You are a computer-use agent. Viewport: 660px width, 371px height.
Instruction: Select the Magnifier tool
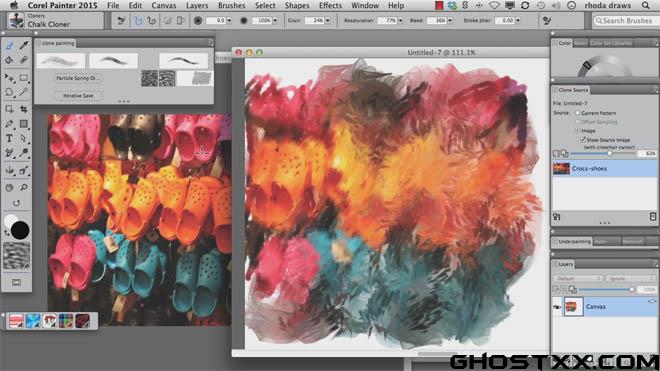(24, 187)
